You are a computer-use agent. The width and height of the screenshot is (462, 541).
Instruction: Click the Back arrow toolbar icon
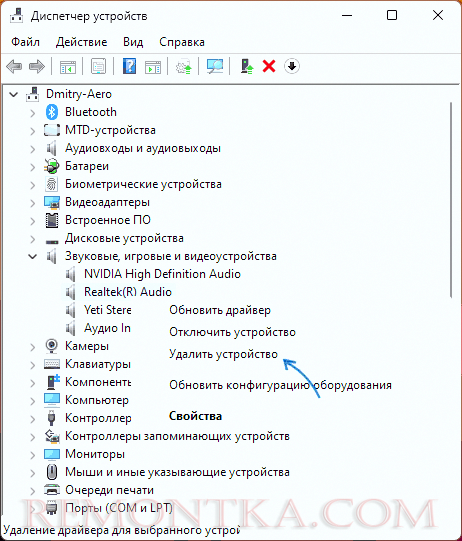(x=14, y=66)
